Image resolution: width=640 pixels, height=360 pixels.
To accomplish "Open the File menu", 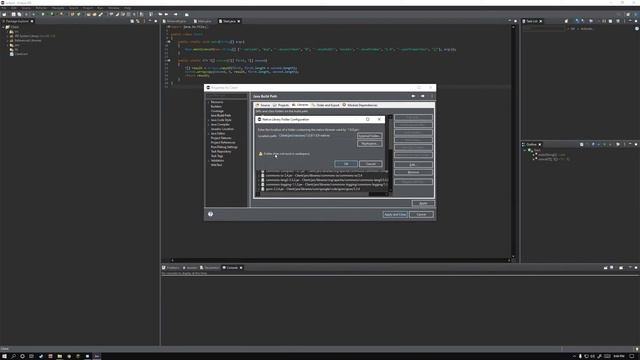I will (x=4, y=8).
